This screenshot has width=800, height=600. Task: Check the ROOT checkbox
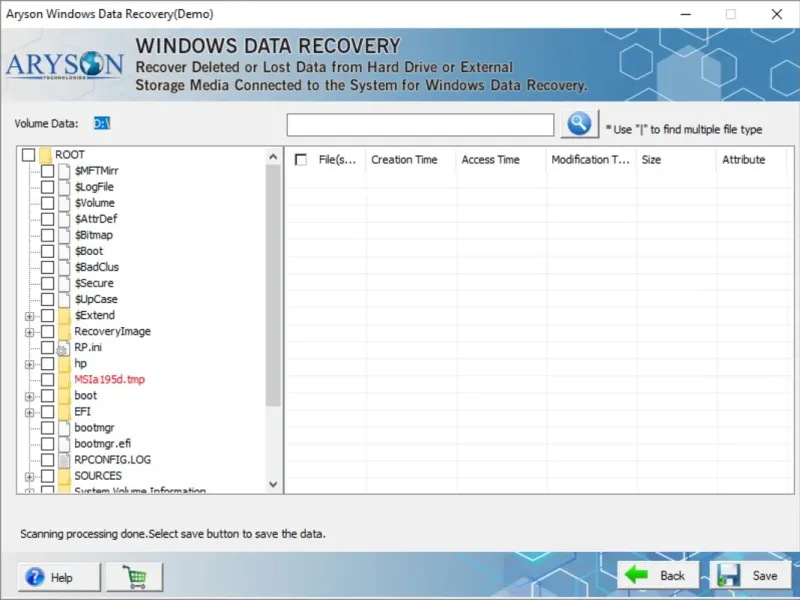coord(29,155)
